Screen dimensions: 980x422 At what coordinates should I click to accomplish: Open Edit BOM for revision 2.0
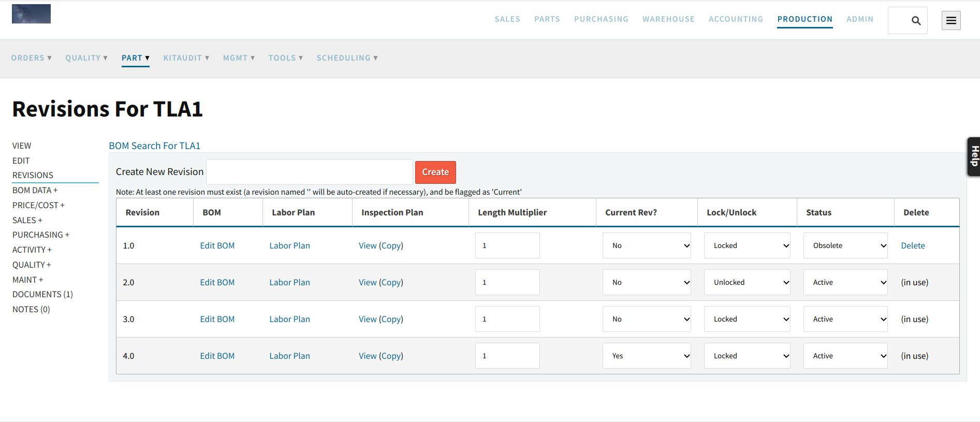pos(217,282)
